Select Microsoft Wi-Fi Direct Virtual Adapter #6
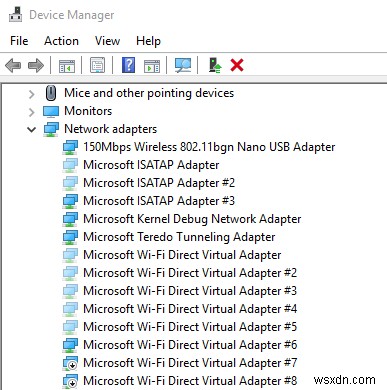This screenshot has height=390, width=387. (x=190, y=345)
